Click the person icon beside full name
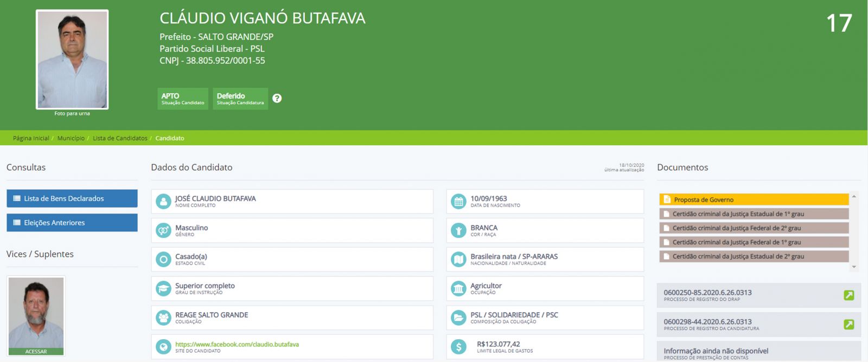This screenshot has width=868, height=362. click(163, 202)
